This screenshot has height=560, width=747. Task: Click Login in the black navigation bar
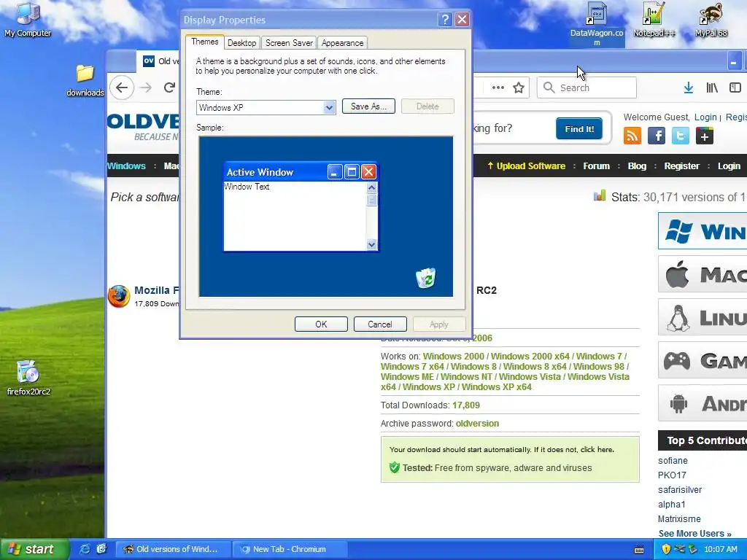[x=729, y=166]
